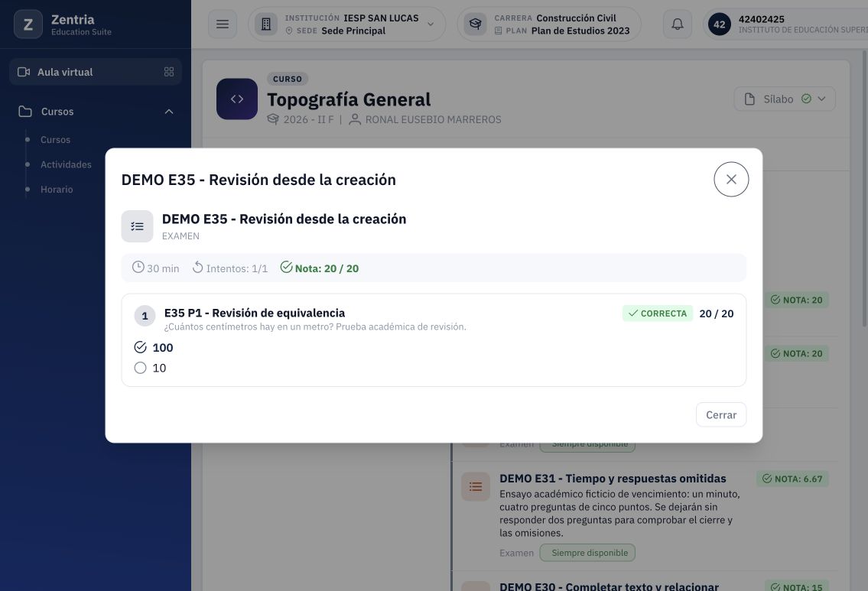Click user ID 42402425

(x=761, y=19)
